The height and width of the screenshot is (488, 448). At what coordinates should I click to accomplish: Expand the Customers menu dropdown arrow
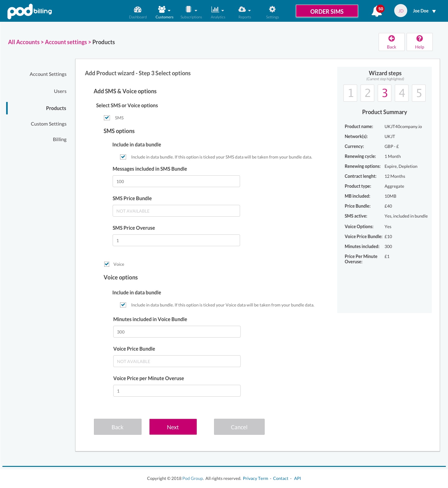(x=169, y=11)
